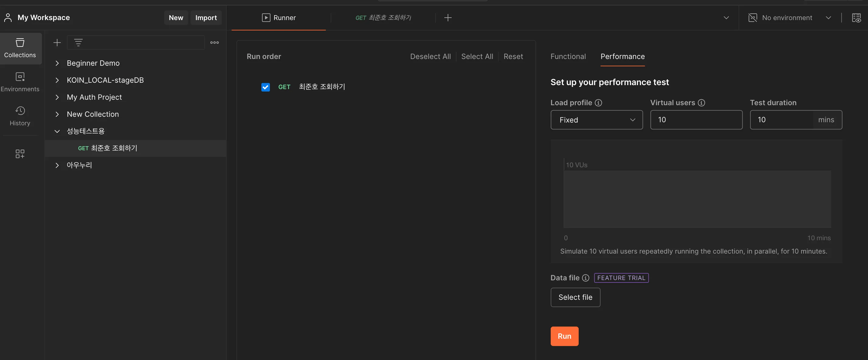
Task: Collapse the 성능테스트용 collection
Action: coord(57,131)
